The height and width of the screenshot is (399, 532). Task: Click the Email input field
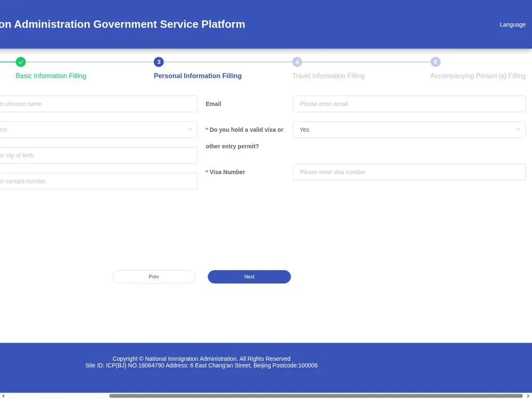409,104
